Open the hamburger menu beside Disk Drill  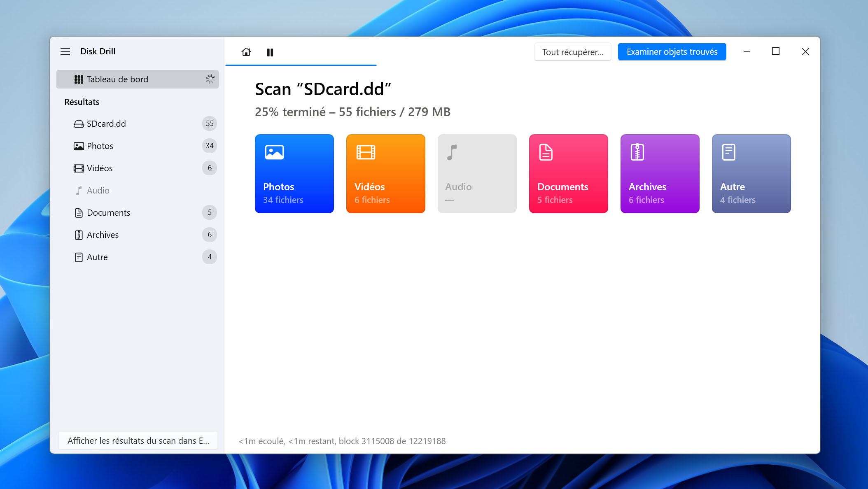(65, 51)
